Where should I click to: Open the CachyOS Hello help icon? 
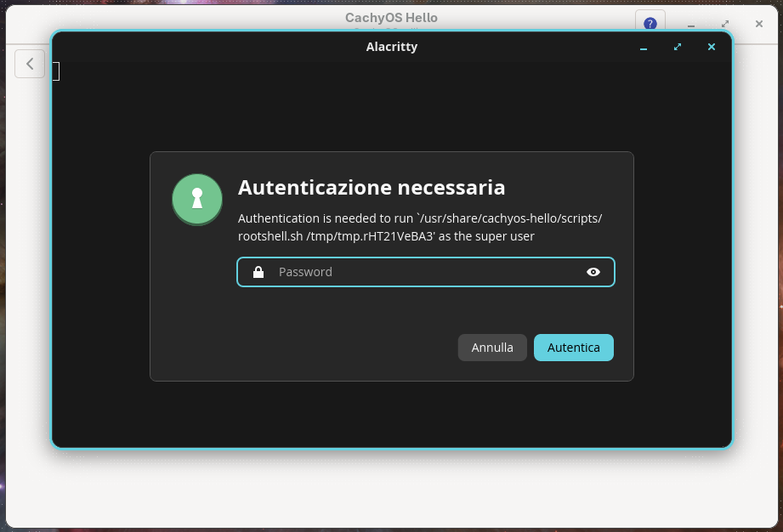pyautogui.click(x=650, y=24)
